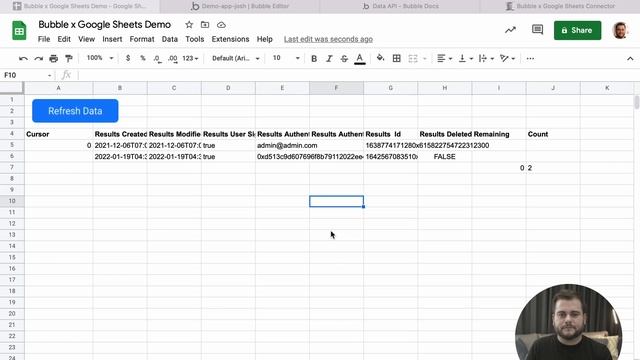Open the Last edit was seconds ago link

click(328, 39)
